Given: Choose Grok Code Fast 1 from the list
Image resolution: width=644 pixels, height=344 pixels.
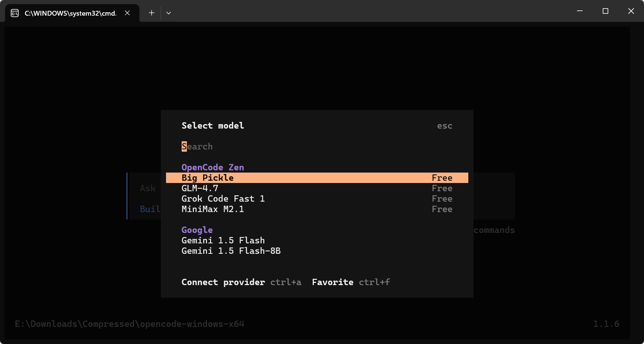Looking at the screenshot, I should click(223, 199).
